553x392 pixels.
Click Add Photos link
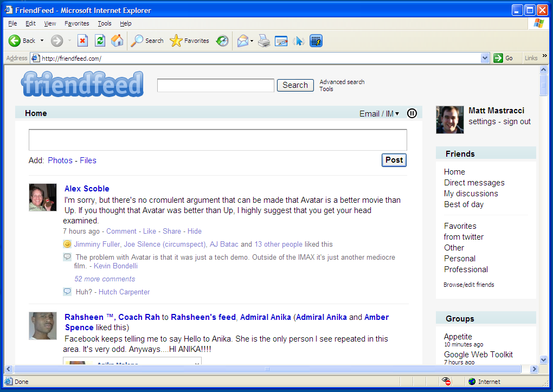[x=60, y=160]
